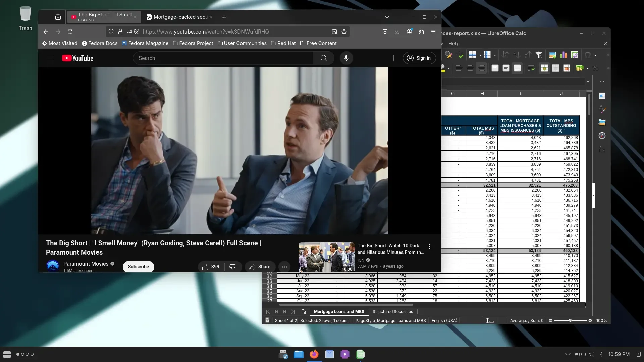Toggle percent number format in Calc
The width and height of the screenshot is (644, 362).
pos(595,68)
